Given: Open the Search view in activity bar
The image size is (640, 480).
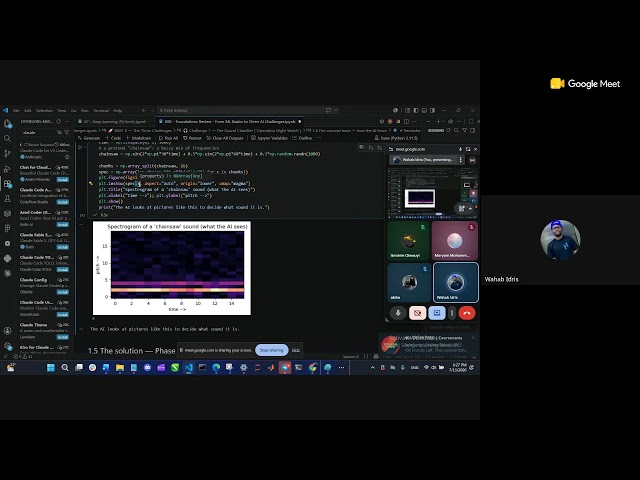Looking at the screenshot, I should pos(7,139).
